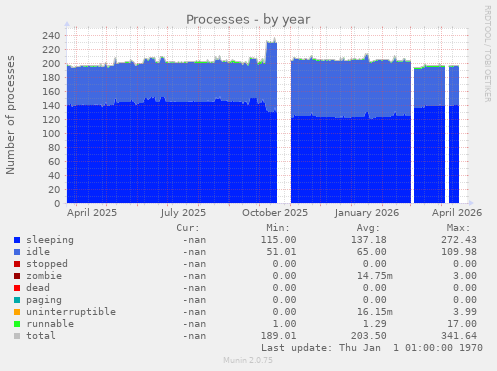Click the idle legend color swatch

coord(17,252)
